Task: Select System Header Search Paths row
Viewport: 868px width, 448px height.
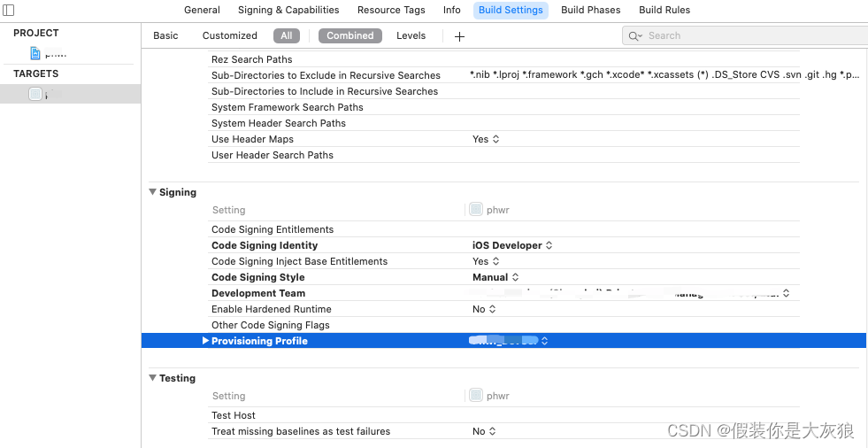Action: tap(505, 123)
